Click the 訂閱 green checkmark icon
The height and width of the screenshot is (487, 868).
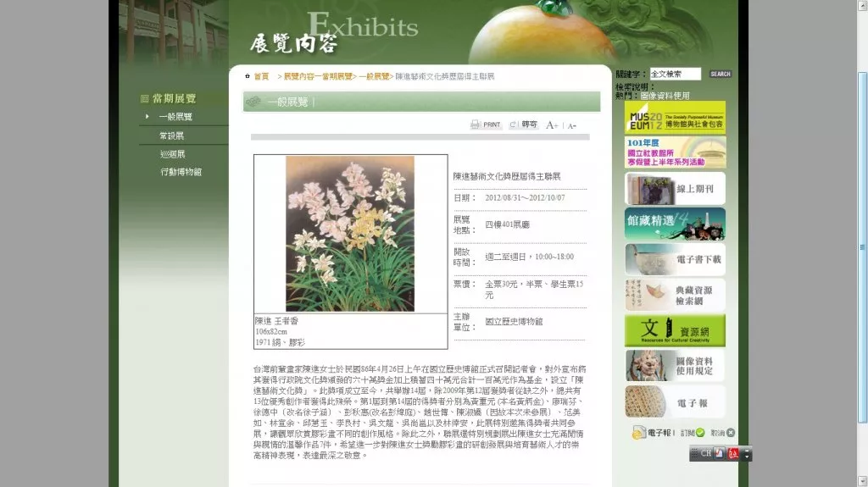700,433
